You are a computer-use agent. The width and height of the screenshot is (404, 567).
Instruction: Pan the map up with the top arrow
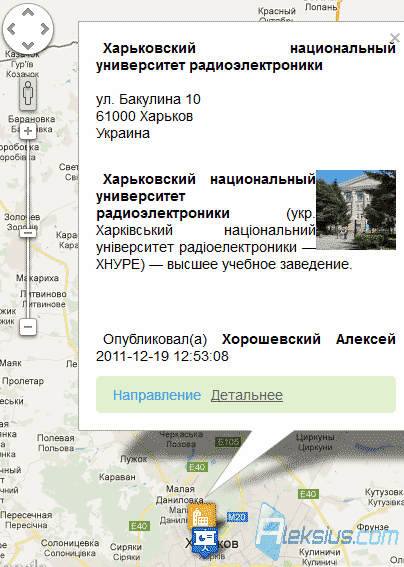(28, 13)
